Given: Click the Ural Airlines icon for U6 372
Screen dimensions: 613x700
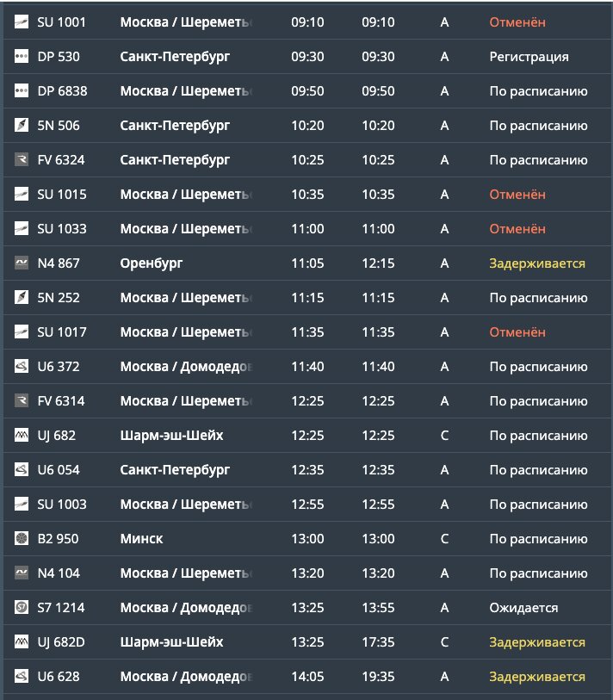Looking at the screenshot, I should (x=21, y=366).
